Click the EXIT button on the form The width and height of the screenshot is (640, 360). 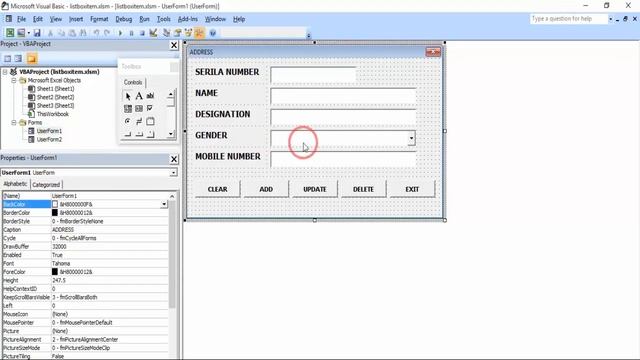tap(412, 189)
